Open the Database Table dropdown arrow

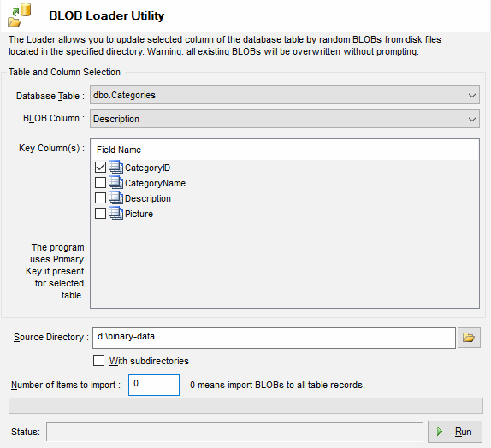pos(472,96)
